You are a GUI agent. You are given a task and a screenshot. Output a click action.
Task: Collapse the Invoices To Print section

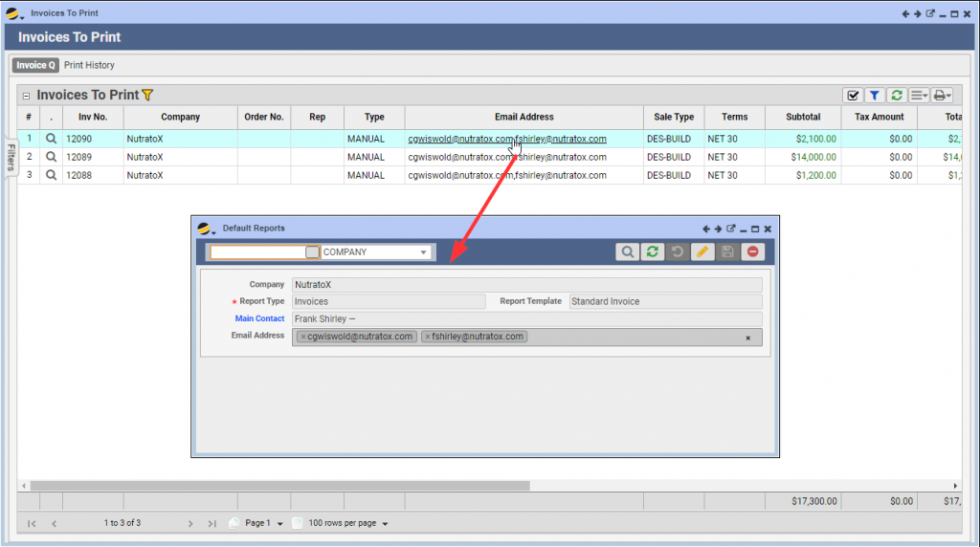coord(26,96)
